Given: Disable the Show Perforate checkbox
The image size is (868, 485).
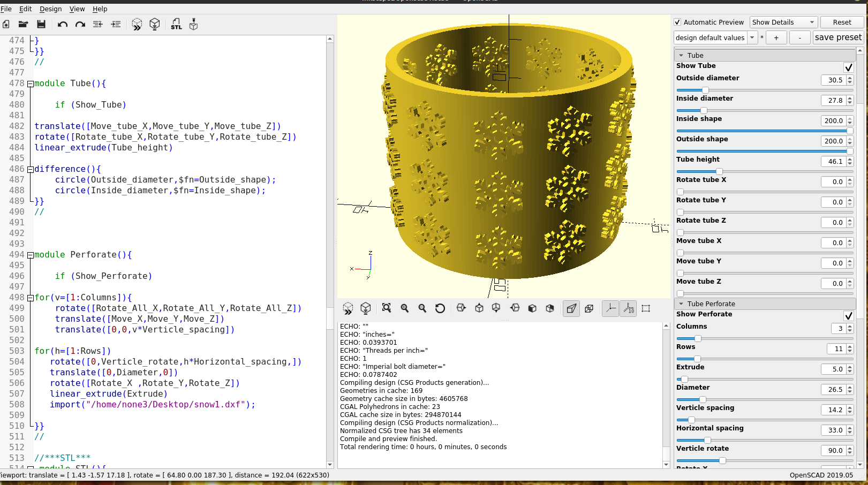Looking at the screenshot, I should coord(848,316).
